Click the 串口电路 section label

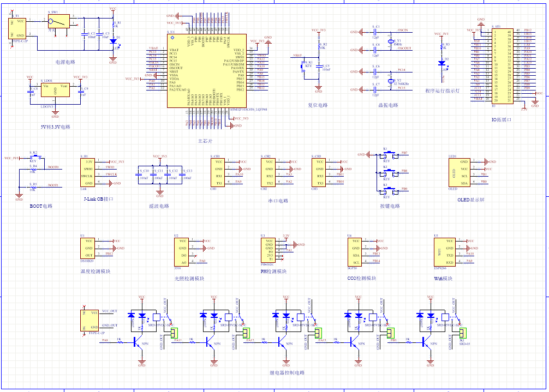278,201
